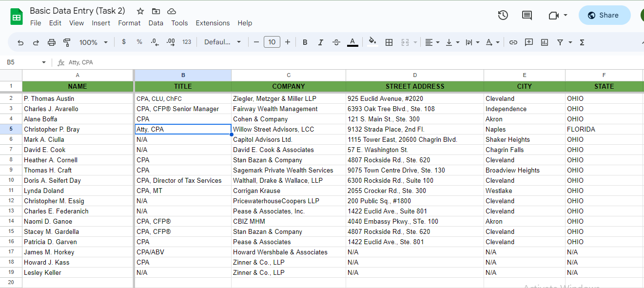Select the Broadview Heights city cell
Viewport: 644px width, 288px height.
click(x=525, y=170)
